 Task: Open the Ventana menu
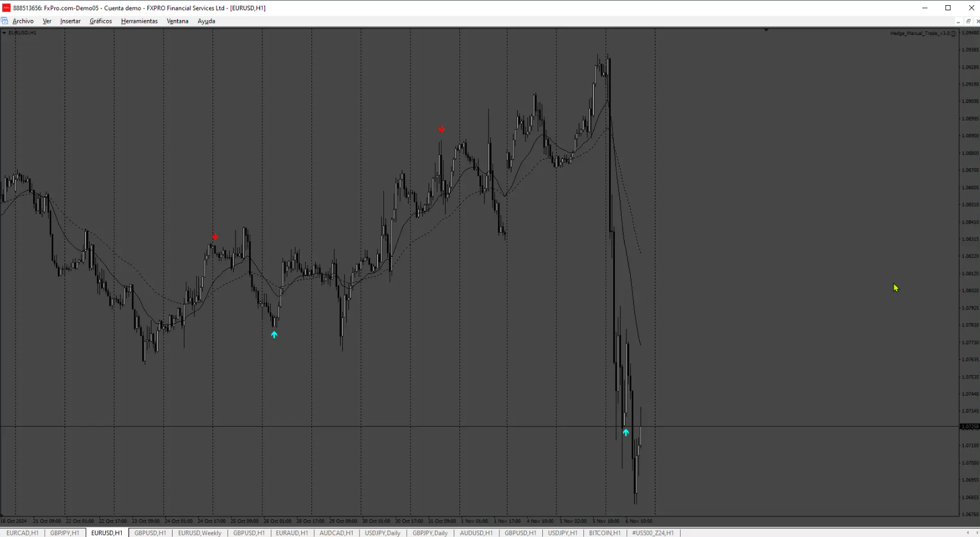point(178,21)
